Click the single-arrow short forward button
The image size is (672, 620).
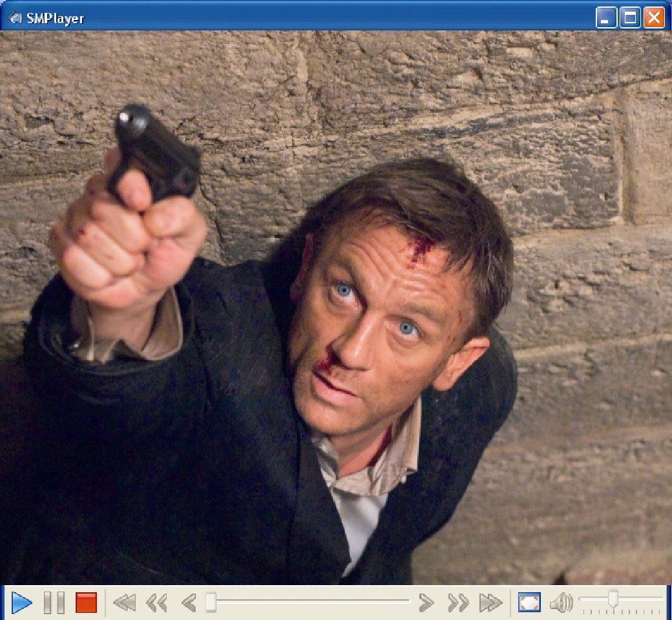tap(426, 603)
